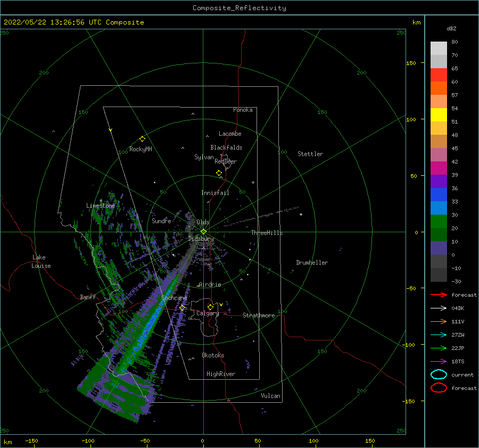479x448 pixels.
Task: Click the ThreeHills label
Action: pyautogui.click(x=267, y=233)
